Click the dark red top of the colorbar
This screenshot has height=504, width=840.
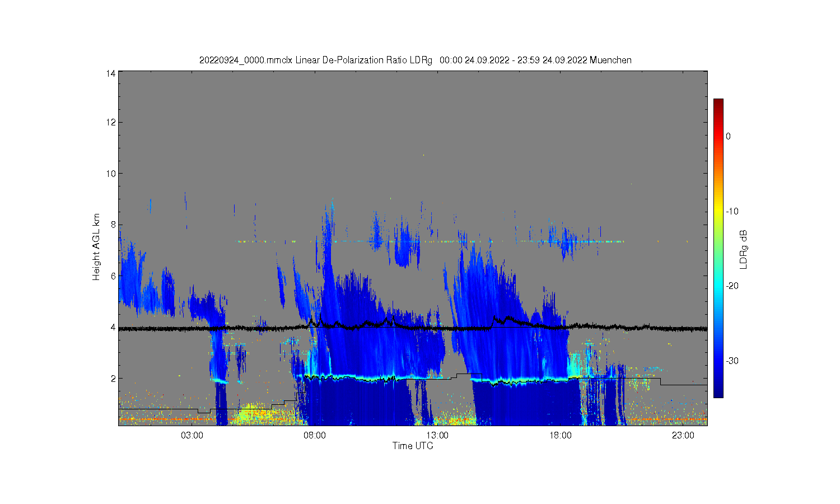718,104
